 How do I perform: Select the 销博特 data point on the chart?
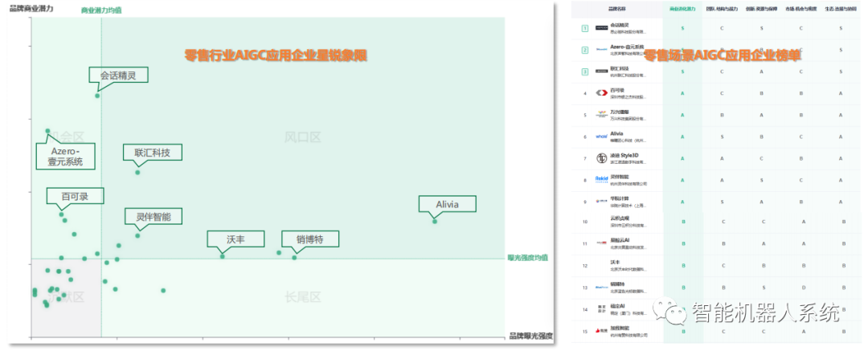coord(294,258)
